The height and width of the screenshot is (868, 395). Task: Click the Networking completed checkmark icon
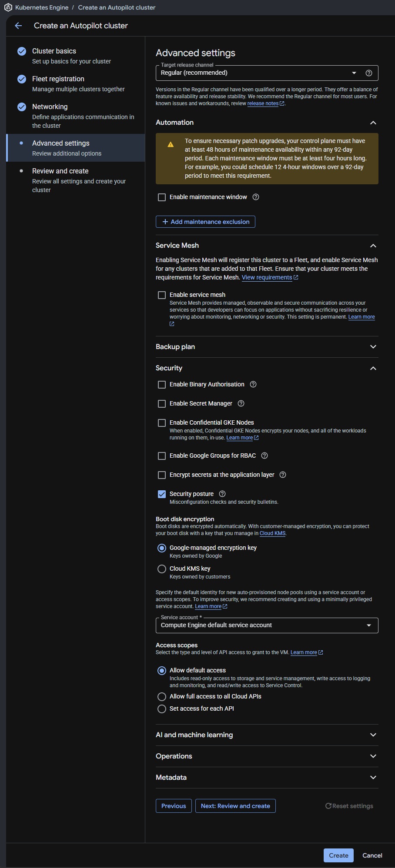(x=22, y=107)
